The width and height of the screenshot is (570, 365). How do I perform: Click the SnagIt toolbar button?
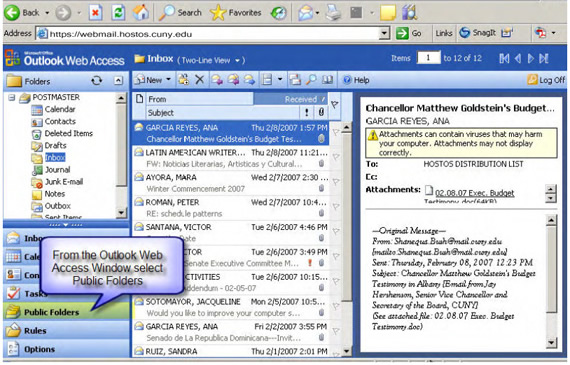pos(477,33)
